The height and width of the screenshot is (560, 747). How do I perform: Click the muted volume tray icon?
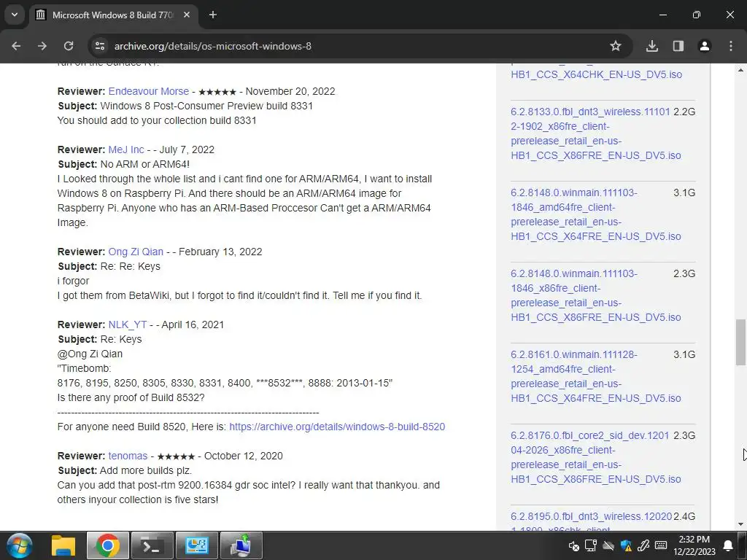click(x=573, y=545)
